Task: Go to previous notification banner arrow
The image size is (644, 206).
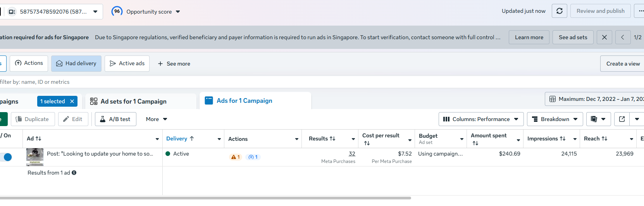Action: pyautogui.click(x=623, y=37)
